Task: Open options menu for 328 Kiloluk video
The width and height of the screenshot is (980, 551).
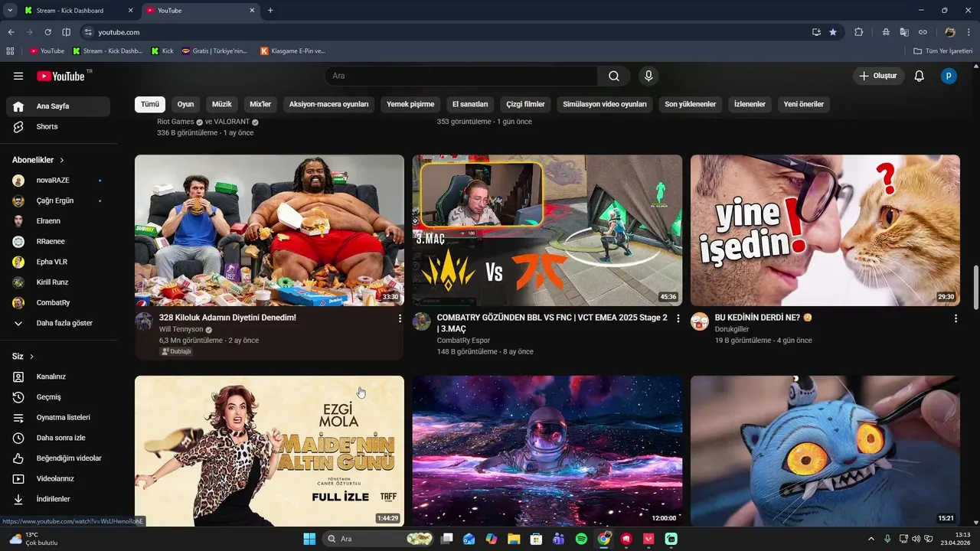Action: pos(400,318)
